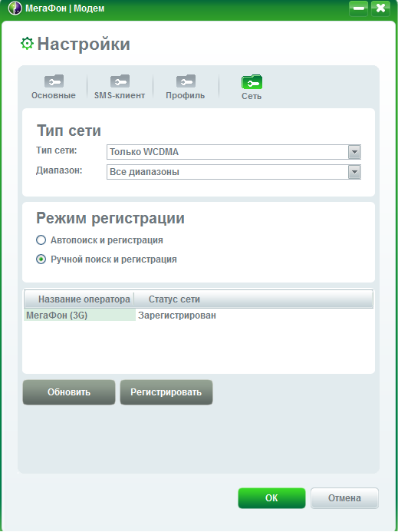Click the Настройки gear icon

[x=27, y=44]
